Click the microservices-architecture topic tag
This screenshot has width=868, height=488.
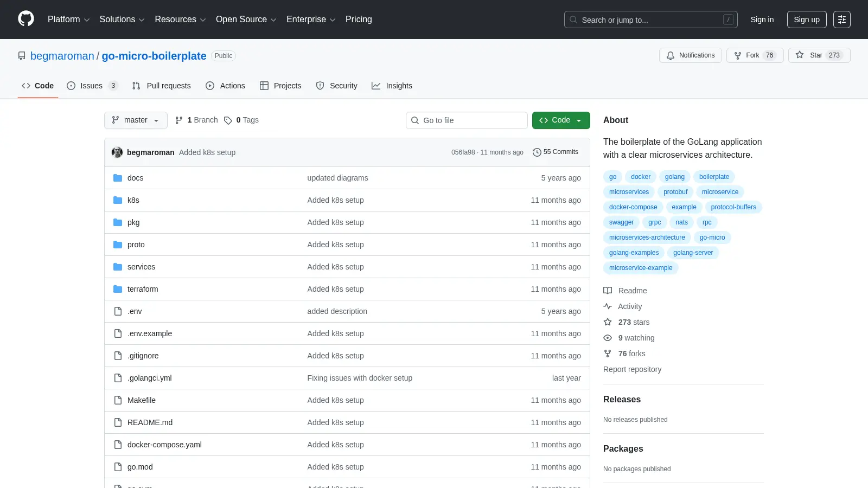pyautogui.click(x=647, y=237)
